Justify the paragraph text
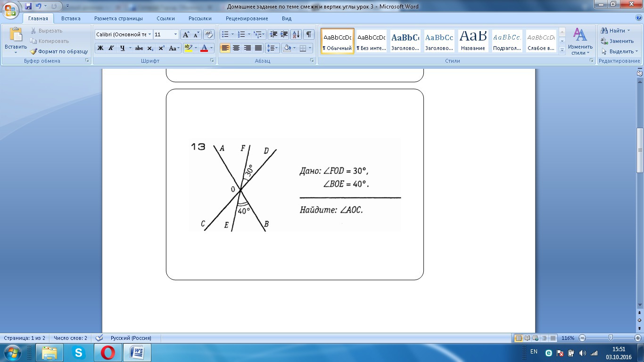The image size is (644, 362). click(258, 48)
